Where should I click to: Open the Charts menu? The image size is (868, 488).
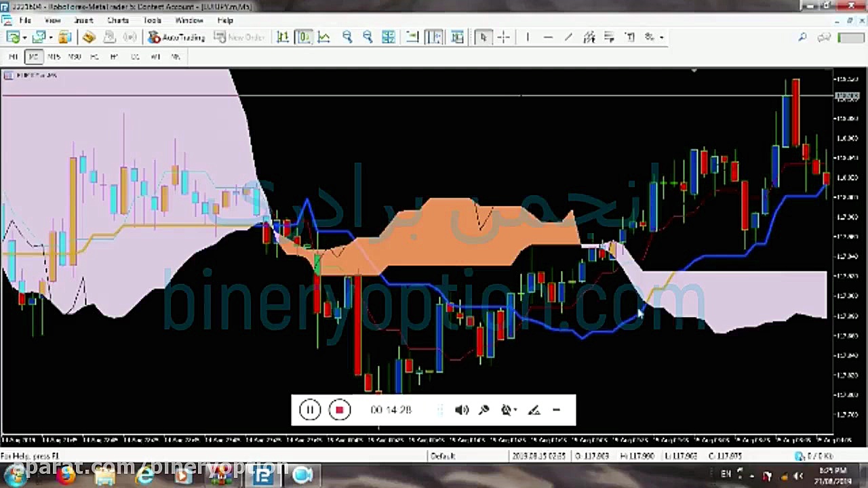coord(117,20)
